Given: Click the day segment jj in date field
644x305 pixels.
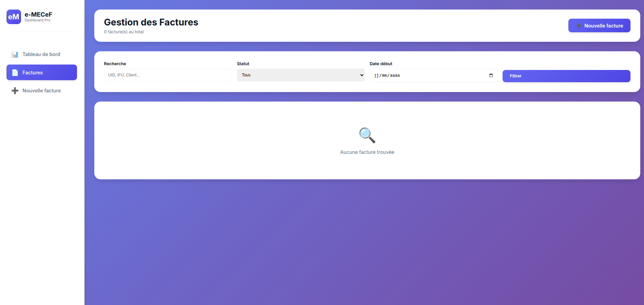Looking at the screenshot, I should pos(376,75).
